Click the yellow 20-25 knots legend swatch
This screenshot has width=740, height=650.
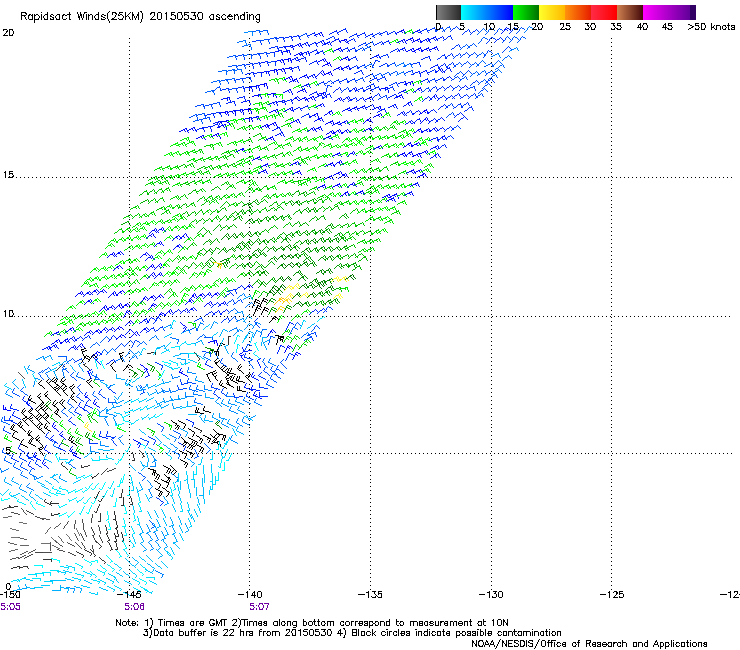point(552,12)
